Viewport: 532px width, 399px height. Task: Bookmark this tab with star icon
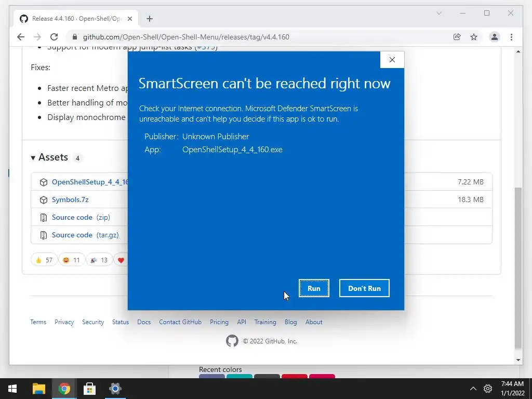[x=474, y=37]
